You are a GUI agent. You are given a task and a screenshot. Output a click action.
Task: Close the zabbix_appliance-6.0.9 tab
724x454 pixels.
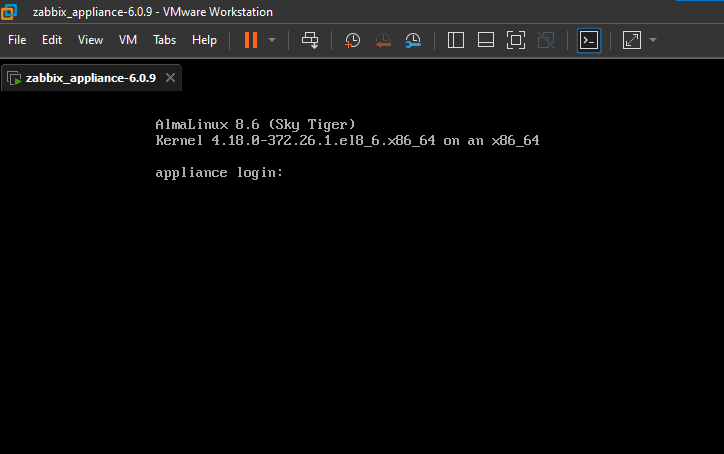(170, 78)
